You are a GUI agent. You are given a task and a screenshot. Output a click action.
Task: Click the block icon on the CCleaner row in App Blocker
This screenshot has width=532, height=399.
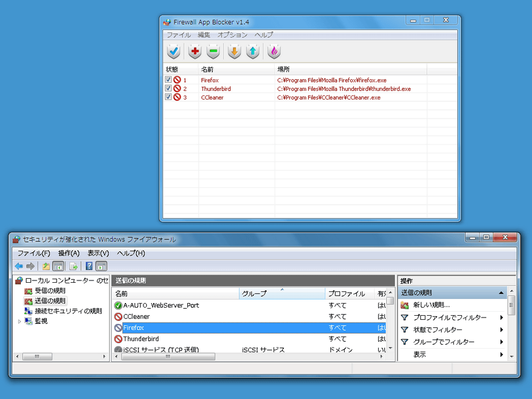click(x=177, y=97)
